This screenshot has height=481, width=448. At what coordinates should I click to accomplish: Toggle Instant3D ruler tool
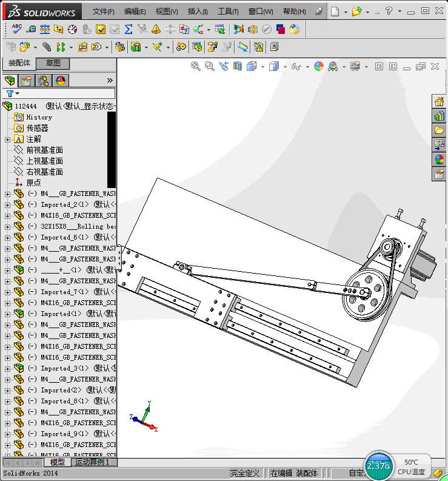(x=242, y=47)
